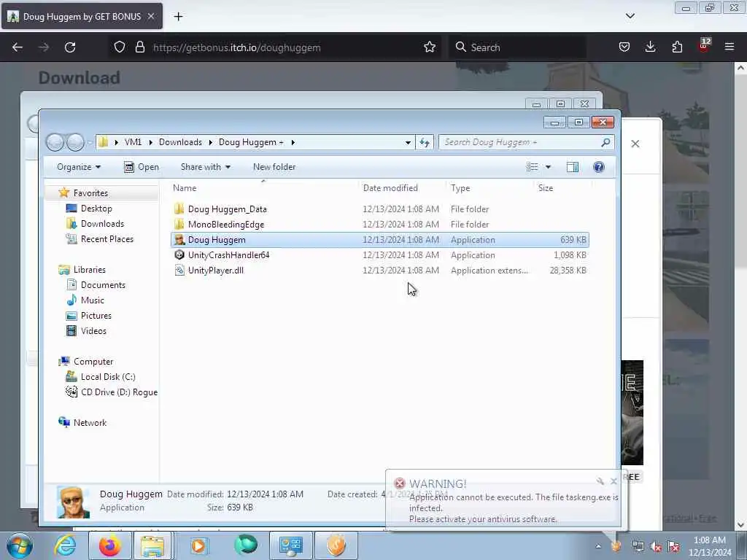The height and width of the screenshot is (560, 747).
Task: Select Videos library
Action: (93, 330)
